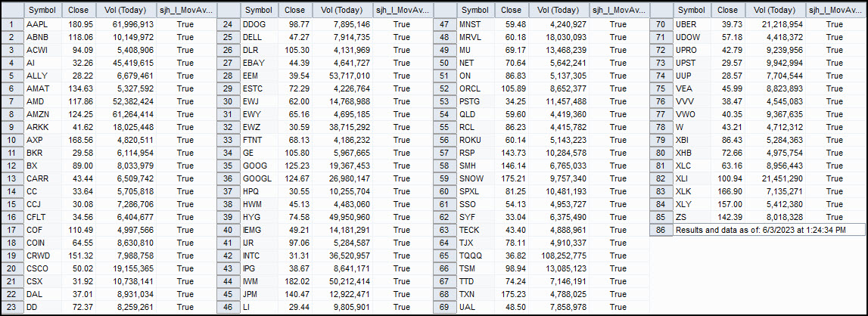
Task: Select the ARKK ticker cell
Action: point(42,127)
